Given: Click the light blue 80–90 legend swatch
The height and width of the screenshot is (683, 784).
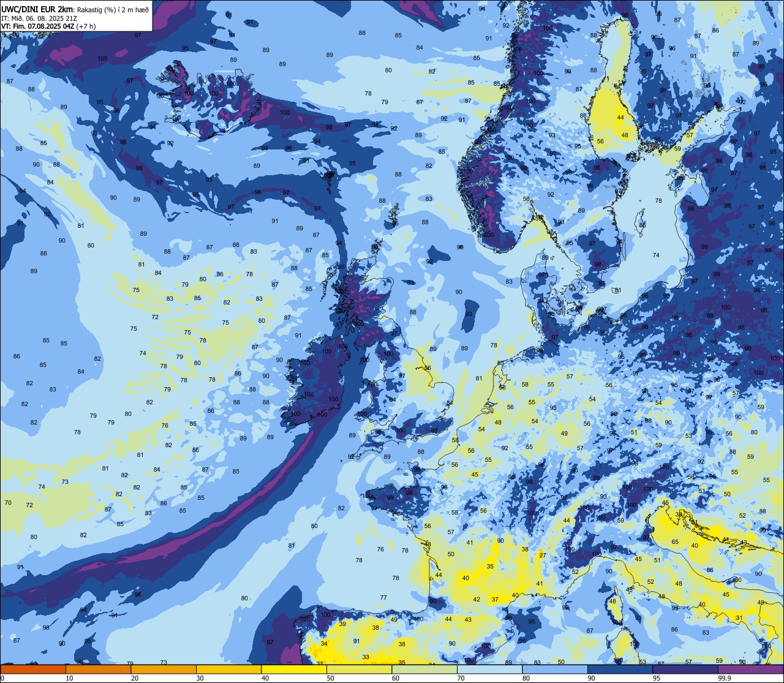Looking at the screenshot, I should pos(555,669).
